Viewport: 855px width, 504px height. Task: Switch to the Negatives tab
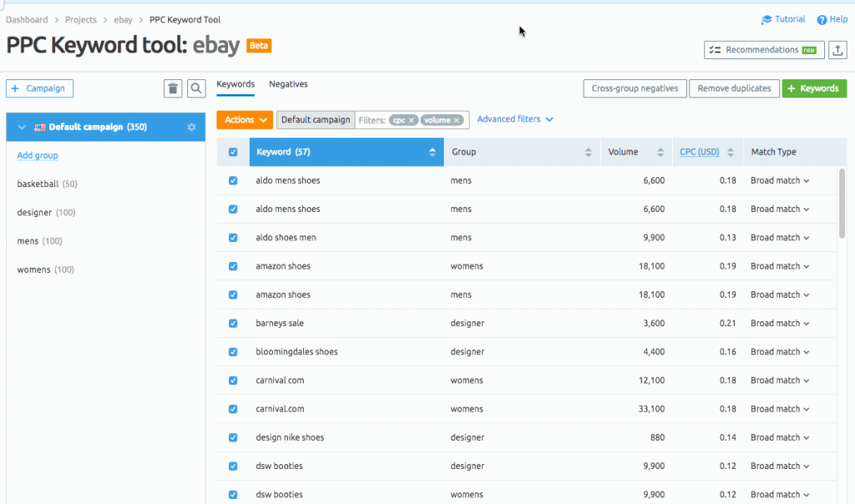pos(288,84)
